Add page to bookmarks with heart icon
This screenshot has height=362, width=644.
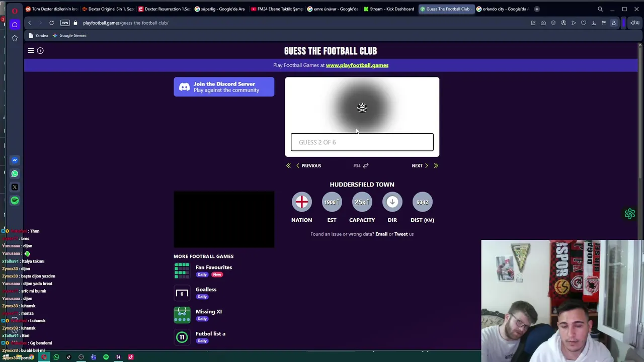click(584, 23)
